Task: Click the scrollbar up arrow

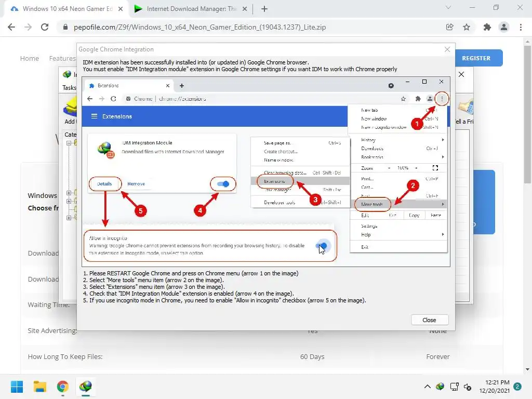Action: click(527, 42)
